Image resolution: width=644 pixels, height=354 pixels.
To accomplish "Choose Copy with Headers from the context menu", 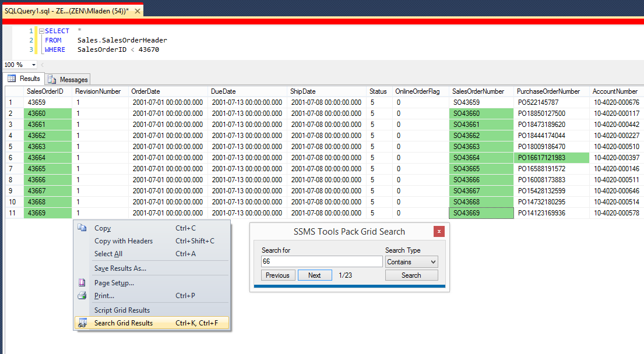I will click(124, 241).
